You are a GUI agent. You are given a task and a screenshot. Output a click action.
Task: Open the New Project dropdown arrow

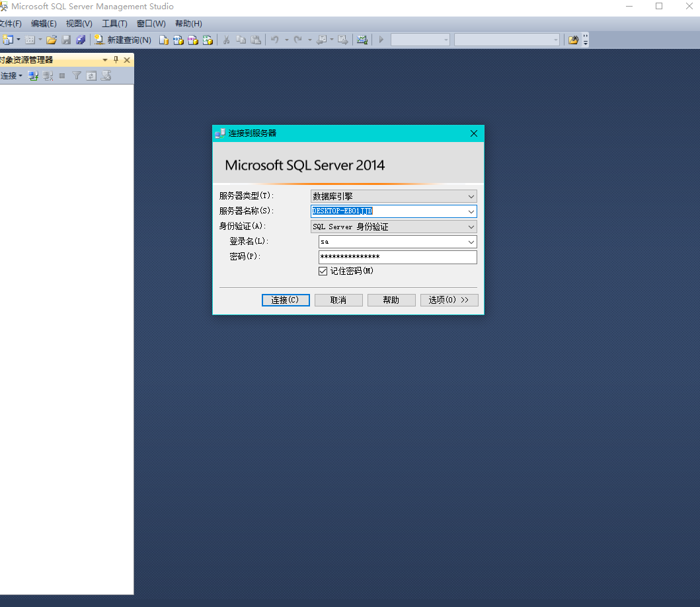[x=19, y=40]
